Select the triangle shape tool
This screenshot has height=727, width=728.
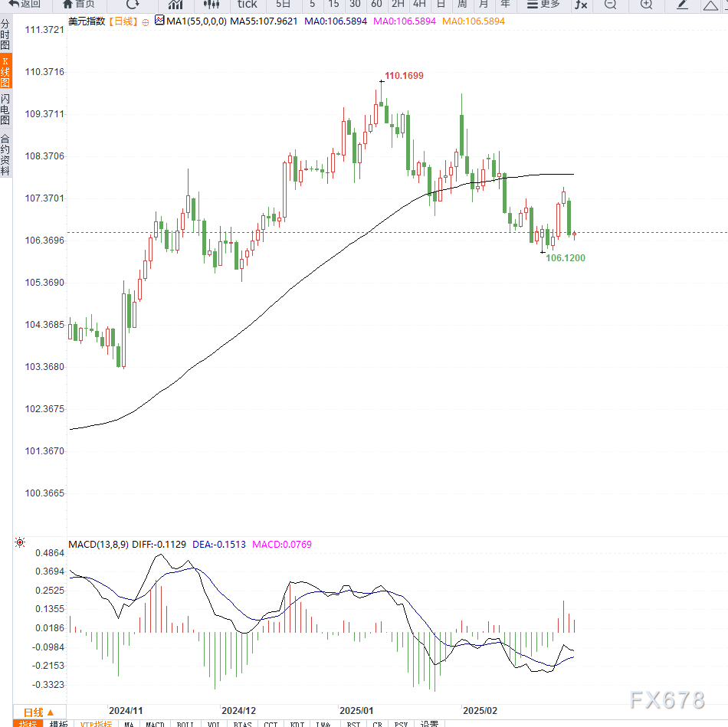click(710, 5)
